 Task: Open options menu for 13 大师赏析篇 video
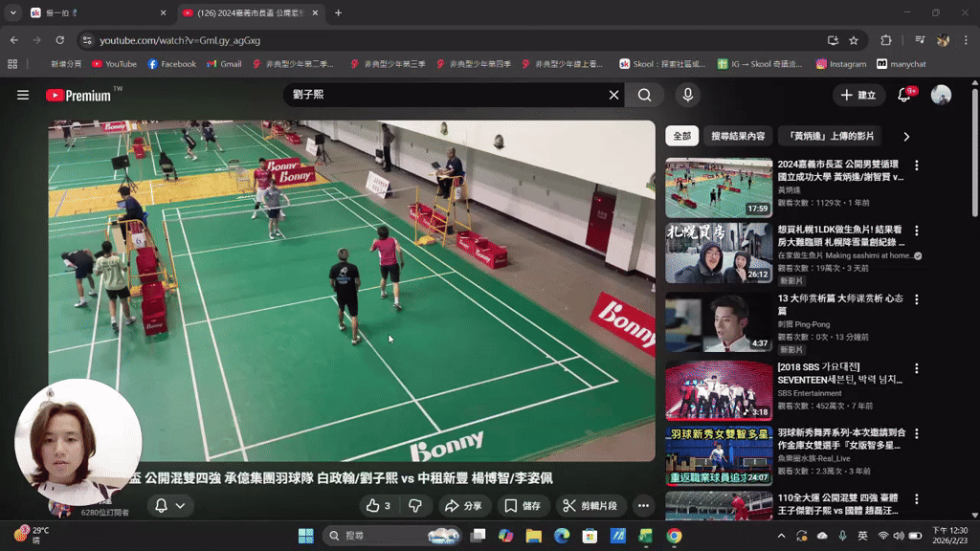(x=916, y=299)
